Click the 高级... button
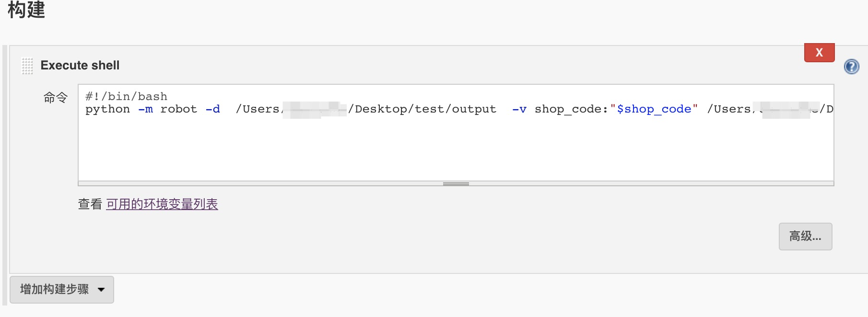 click(805, 236)
